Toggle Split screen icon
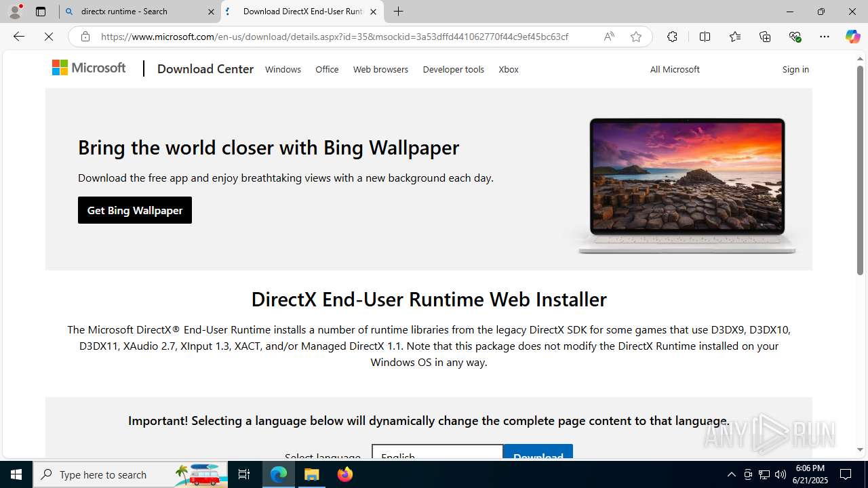 [705, 37]
